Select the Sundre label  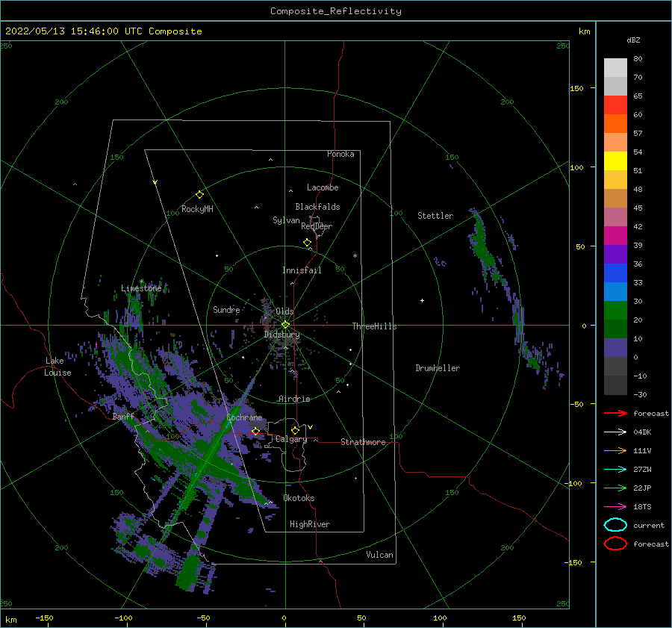[x=226, y=309]
